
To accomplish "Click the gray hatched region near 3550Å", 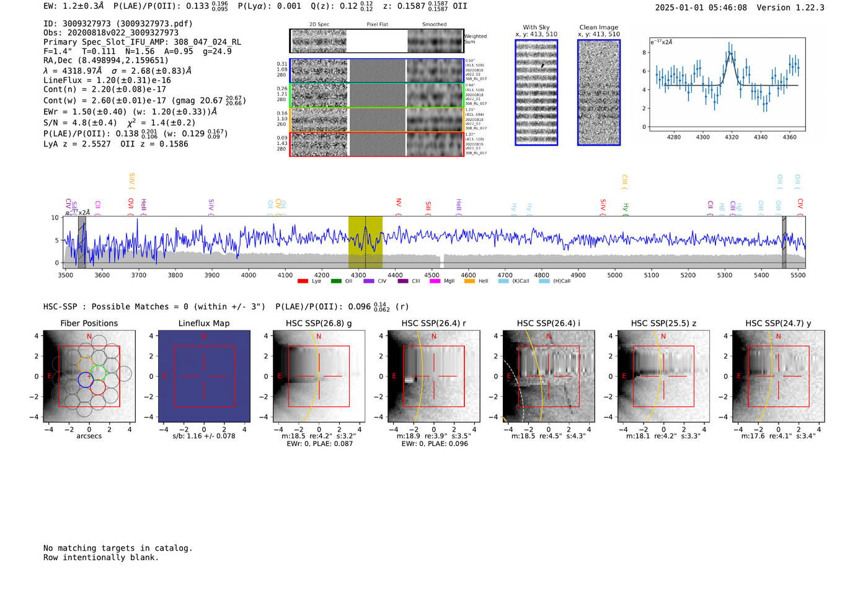I will point(82,242).
